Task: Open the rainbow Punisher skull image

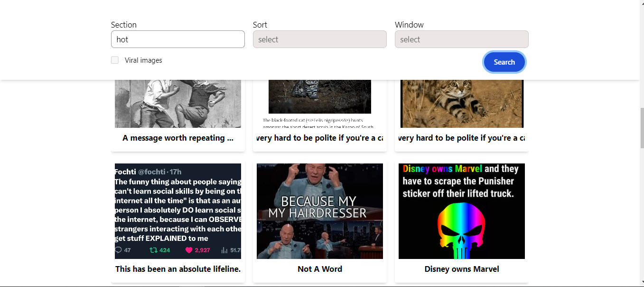Action: click(x=462, y=211)
